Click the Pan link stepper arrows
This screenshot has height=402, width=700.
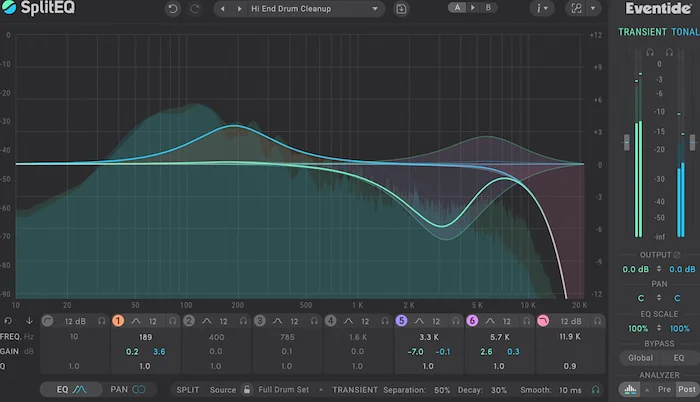658,297
